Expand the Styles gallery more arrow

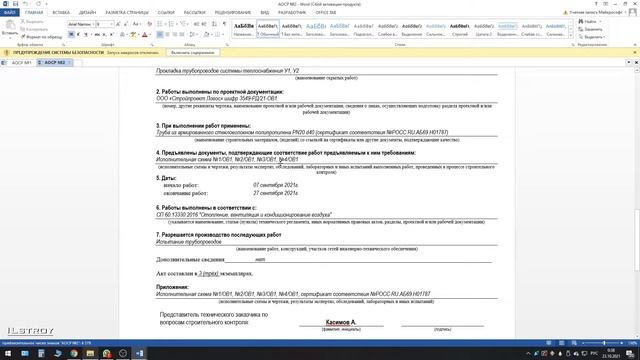571,36
